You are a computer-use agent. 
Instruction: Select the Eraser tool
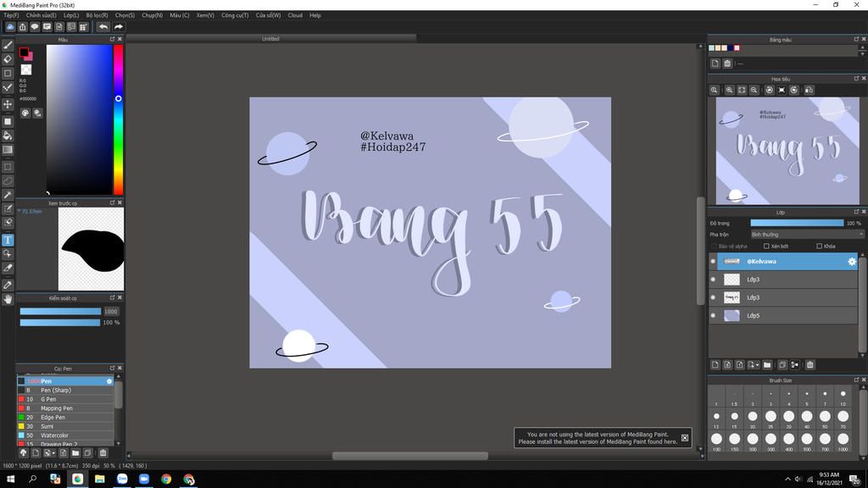[8, 59]
